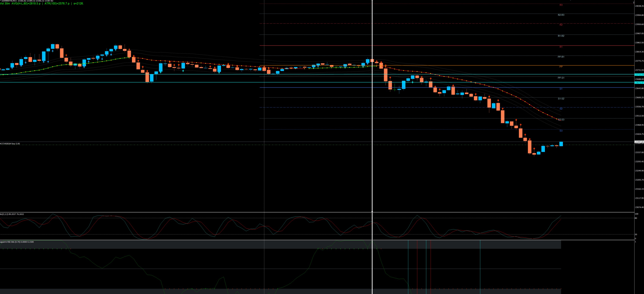
Task: Click the Vol 30m ATR info text
Action: coord(42,4)
